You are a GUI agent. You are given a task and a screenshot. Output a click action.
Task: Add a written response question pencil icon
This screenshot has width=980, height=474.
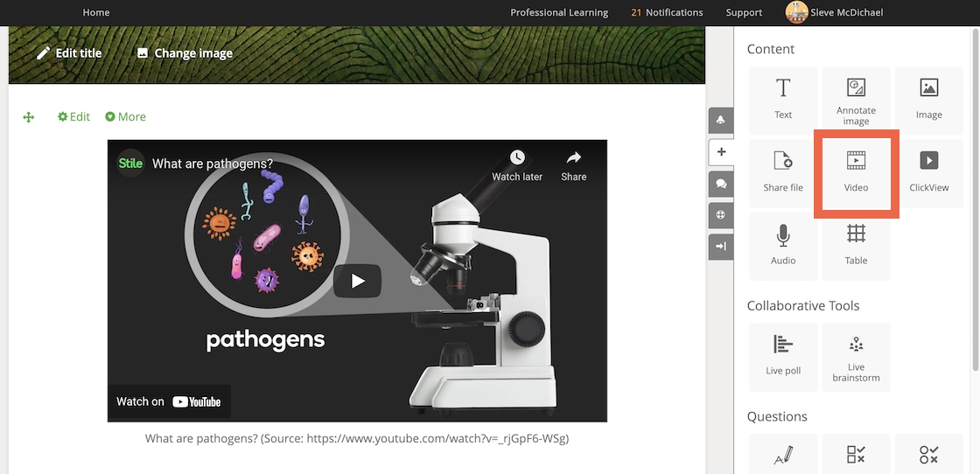pyautogui.click(x=783, y=454)
